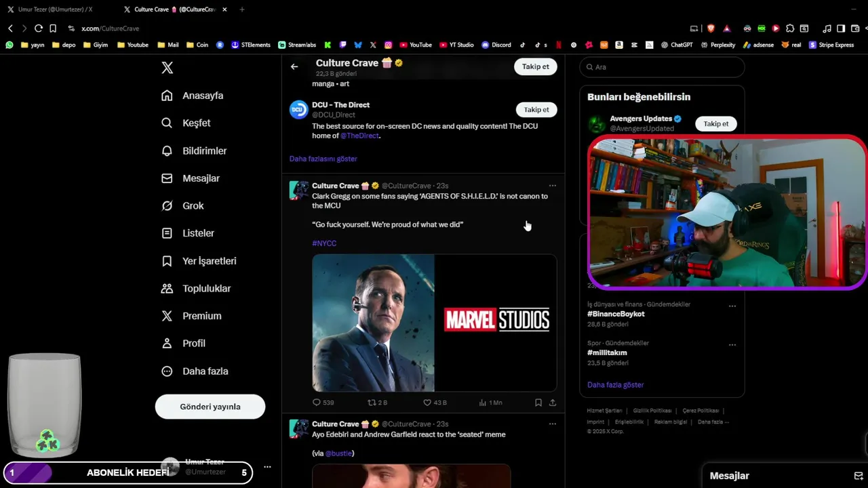The width and height of the screenshot is (868, 488).
Task: Bookmark the Clark Gregg post
Action: [x=538, y=403]
